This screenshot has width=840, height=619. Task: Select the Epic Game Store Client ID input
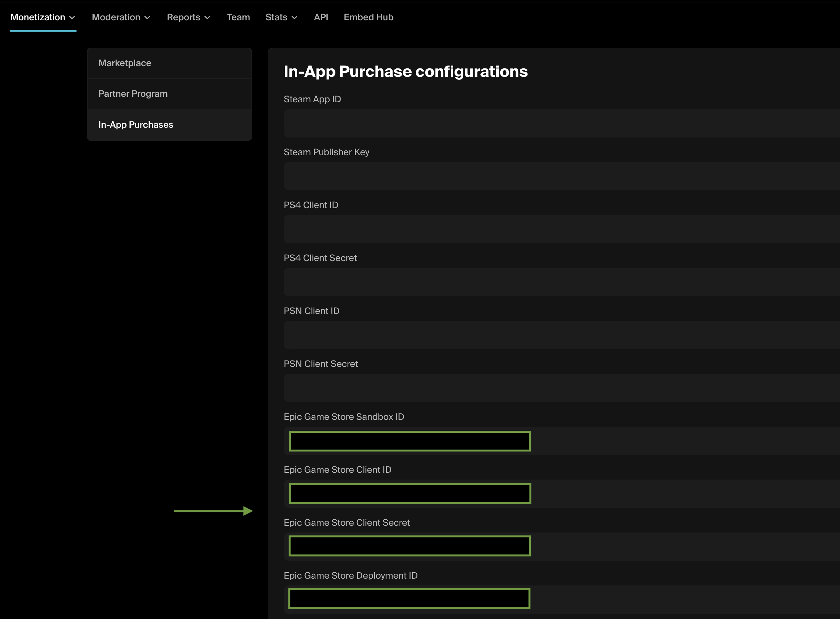[x=409, y=493]
